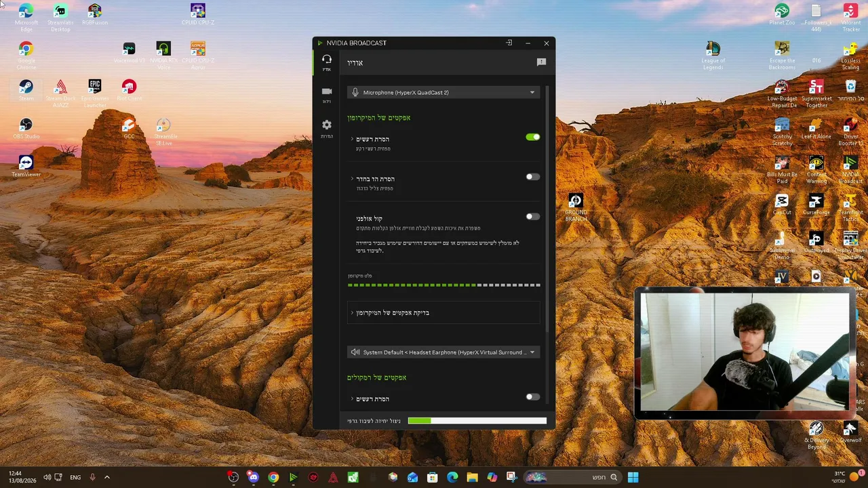Click the ENG language indicator in the taskbar

tap(75, 477)
